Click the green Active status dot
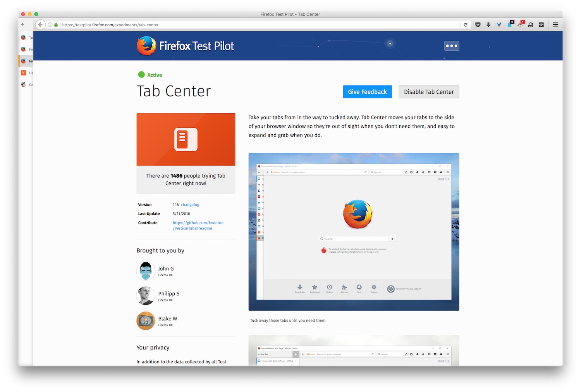The width and height of the screenshot is (581, 392). (141, 75)
